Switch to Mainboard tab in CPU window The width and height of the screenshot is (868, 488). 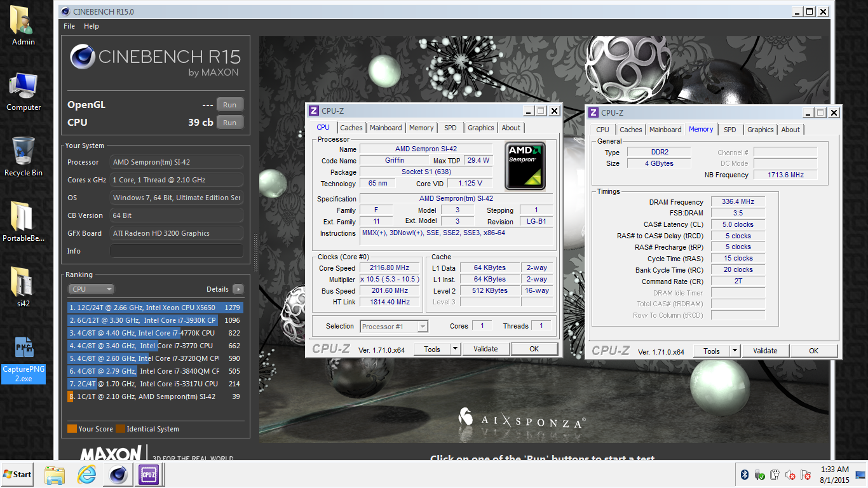point(386,128)
